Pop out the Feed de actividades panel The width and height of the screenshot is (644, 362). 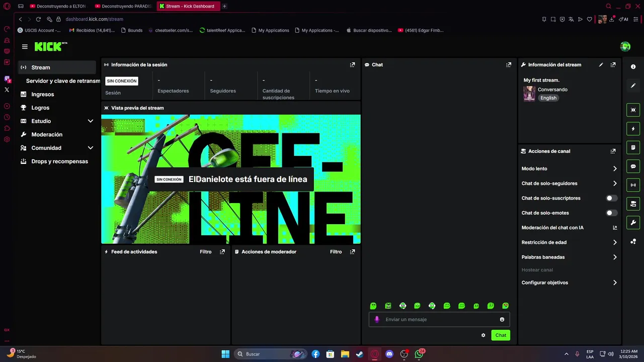(x=222, y=252)
